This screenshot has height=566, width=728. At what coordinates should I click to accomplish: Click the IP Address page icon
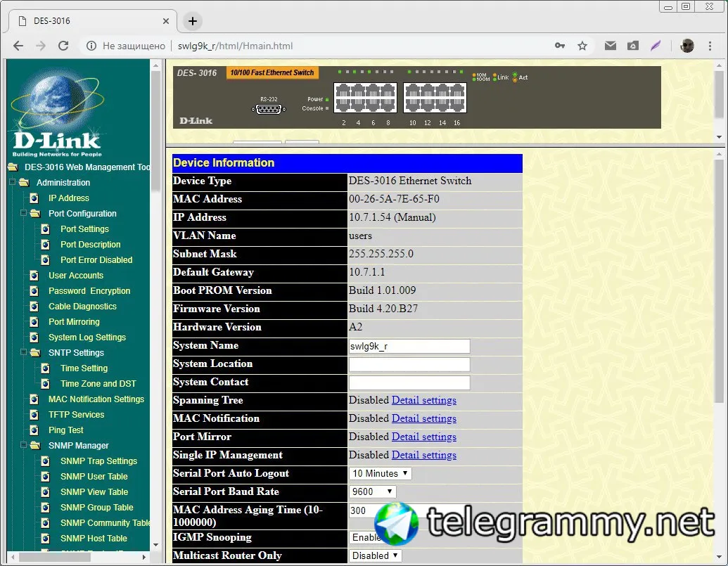point(34,198)
